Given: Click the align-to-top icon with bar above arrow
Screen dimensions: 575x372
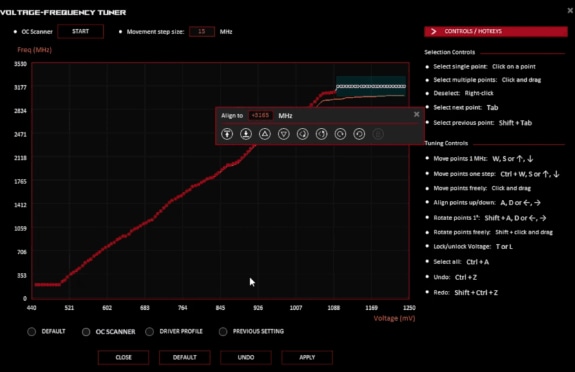Looking at the screenshot, I should pyautogui.click(x=227, y=134).
